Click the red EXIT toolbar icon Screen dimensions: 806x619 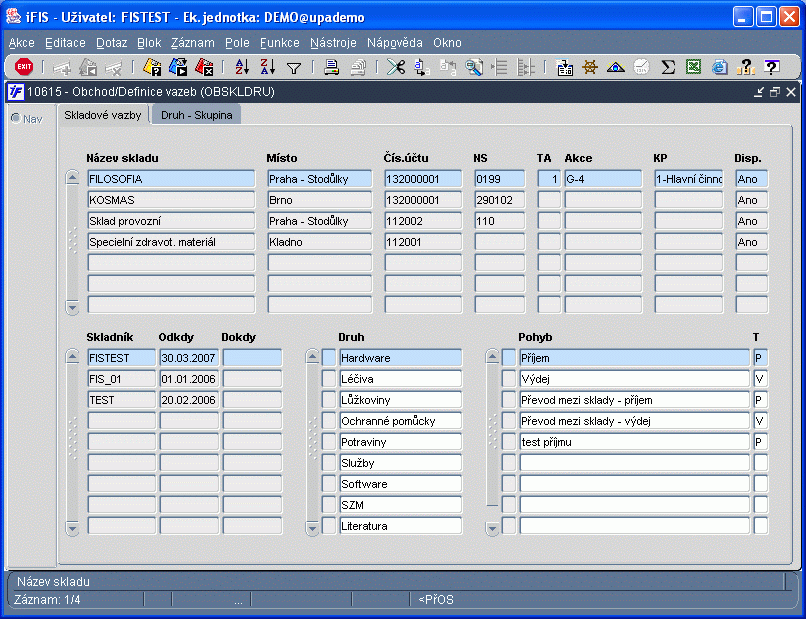[24, 67]
